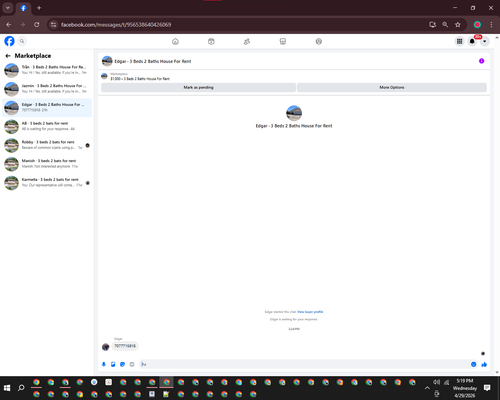Click Edgar's avatar beside phone number message

[x=105, y=347]
